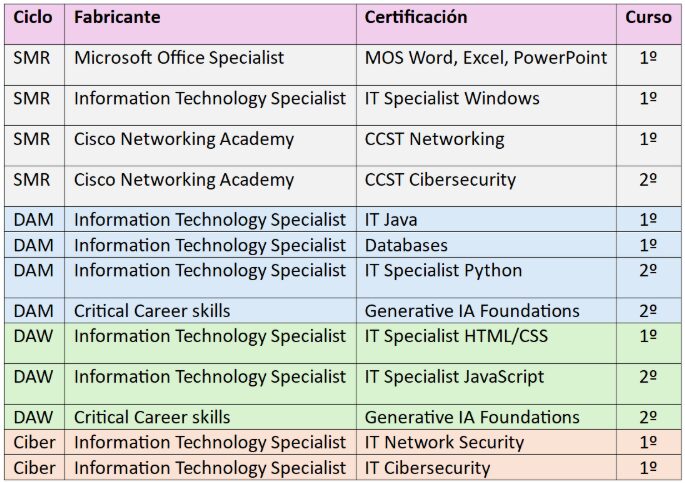Click the IT Specialist HTML/CSS cell
Viewport: 685px width, 483px height.
486,343
